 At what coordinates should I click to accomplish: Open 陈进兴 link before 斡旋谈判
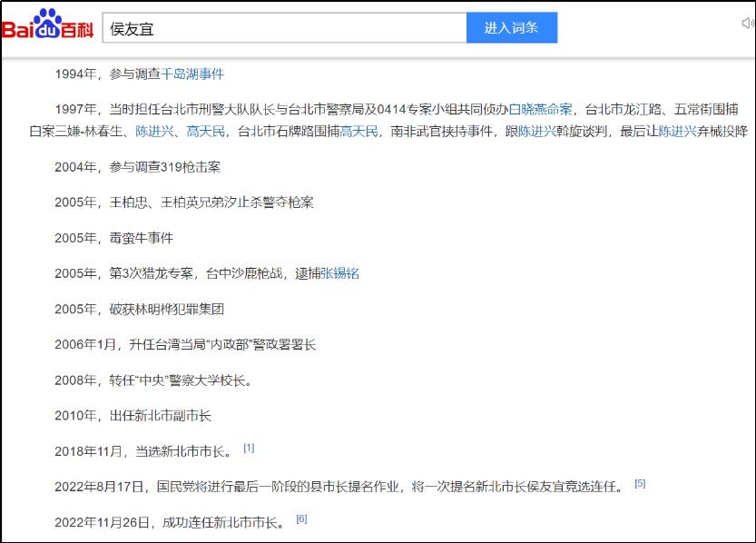pyautogui.click(x=537, y=131)
